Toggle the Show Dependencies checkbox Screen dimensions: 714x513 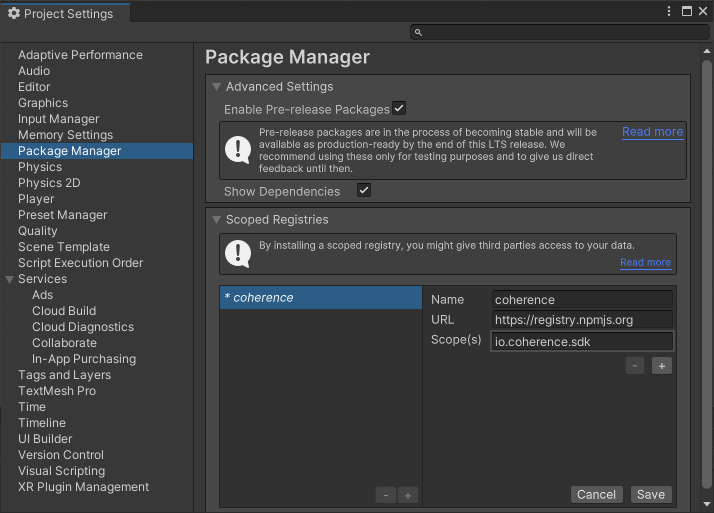[364, 190]
